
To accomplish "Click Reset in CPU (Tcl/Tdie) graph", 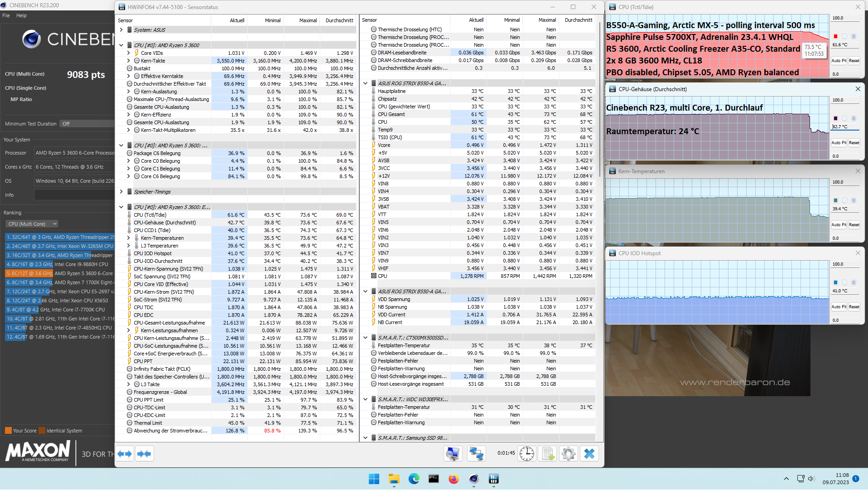I will 854,61.
